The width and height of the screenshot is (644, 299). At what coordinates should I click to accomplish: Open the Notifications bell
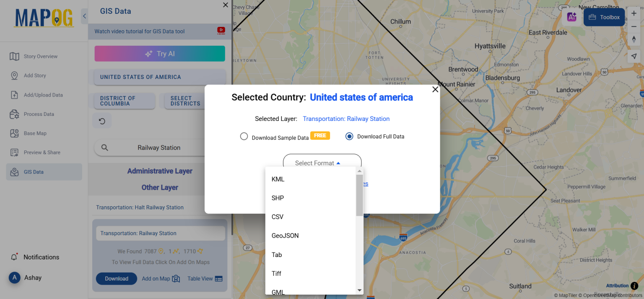[x=15, y=257]
